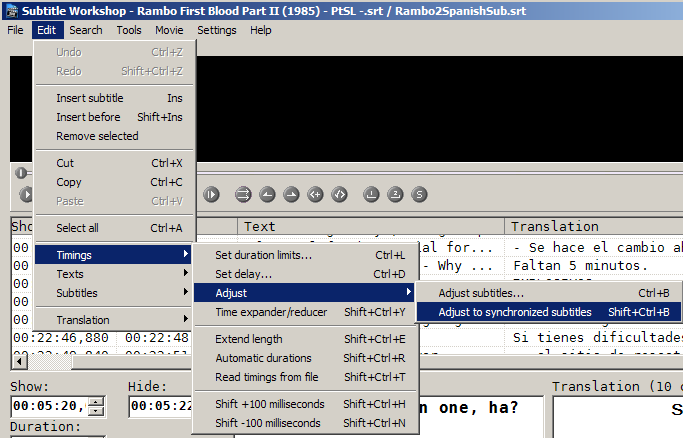Choose Copy from the Edit menu
Image resolution: width=683 pixels, height=438 pixels.
(114, 182)
